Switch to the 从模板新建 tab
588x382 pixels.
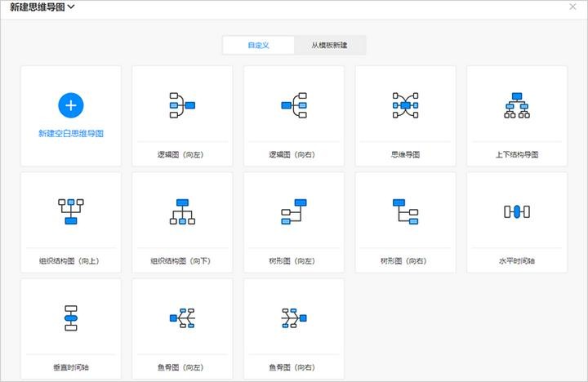[330, 45]
